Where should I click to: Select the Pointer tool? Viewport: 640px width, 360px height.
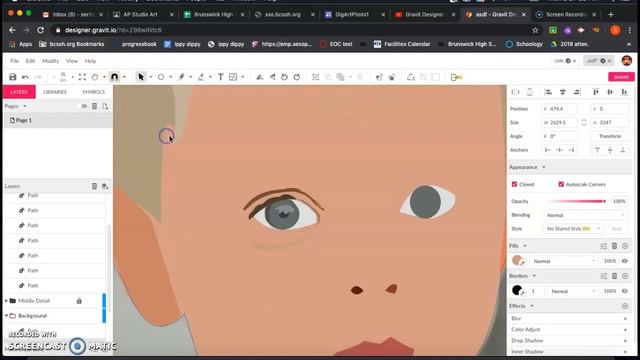coord(141,77)
